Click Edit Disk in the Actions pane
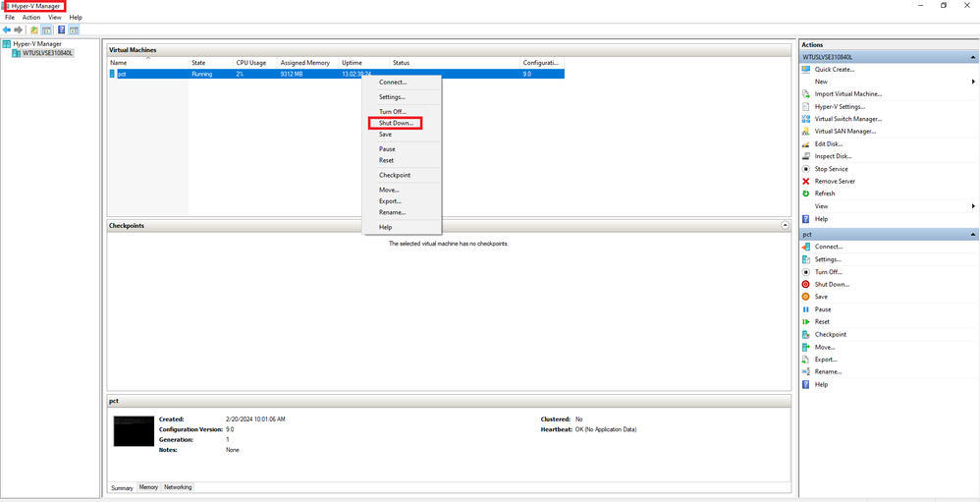 (x=828, y=143)
